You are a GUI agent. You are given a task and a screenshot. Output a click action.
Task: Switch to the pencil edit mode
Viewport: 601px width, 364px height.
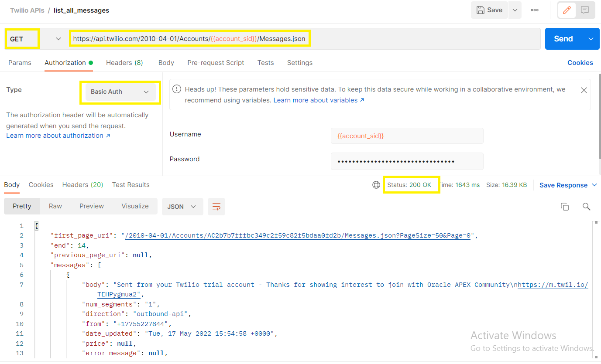(567, 10)
